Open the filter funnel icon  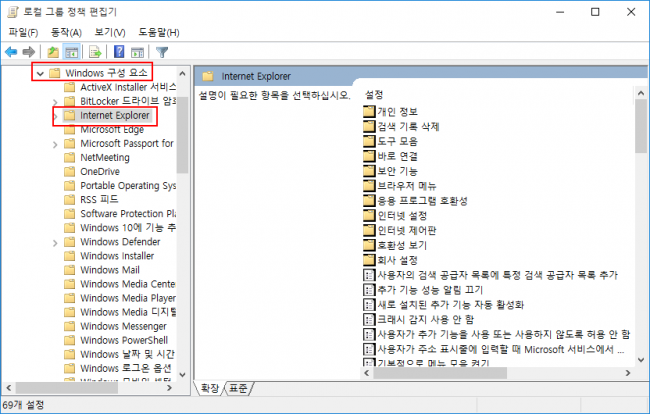tap(162, 52)
